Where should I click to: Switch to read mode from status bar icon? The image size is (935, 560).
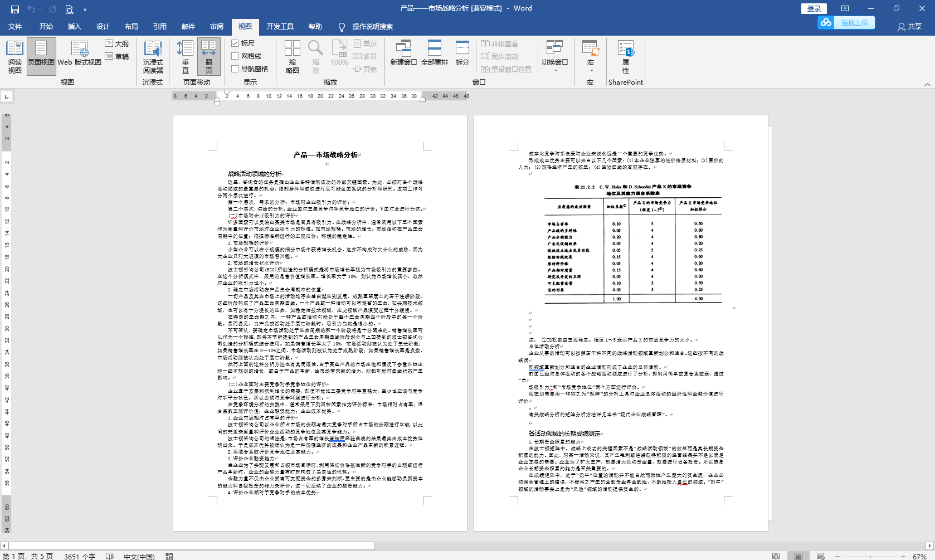776,556
